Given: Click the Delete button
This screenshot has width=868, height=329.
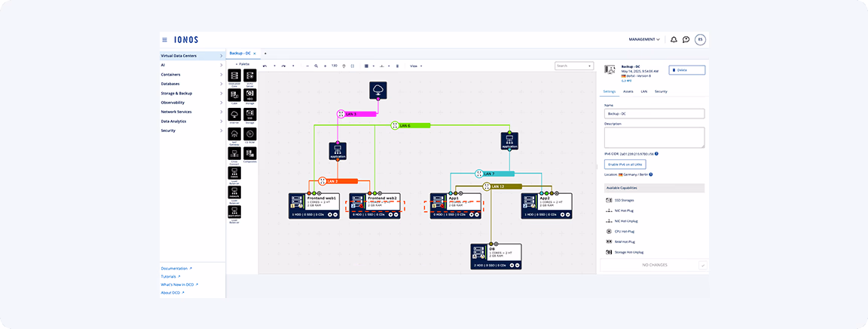Looking at the screenshot, I should [686, 69].
